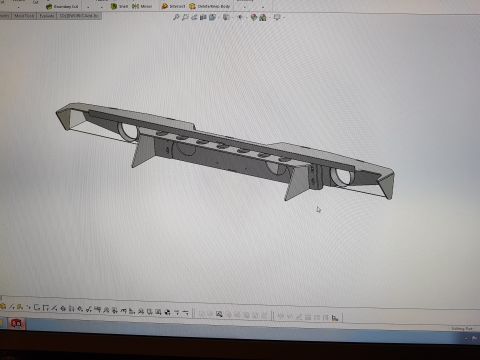Click last icon in bottom right toolbar
The width and height of the screenshot is (480, 360).
[335, 318]
